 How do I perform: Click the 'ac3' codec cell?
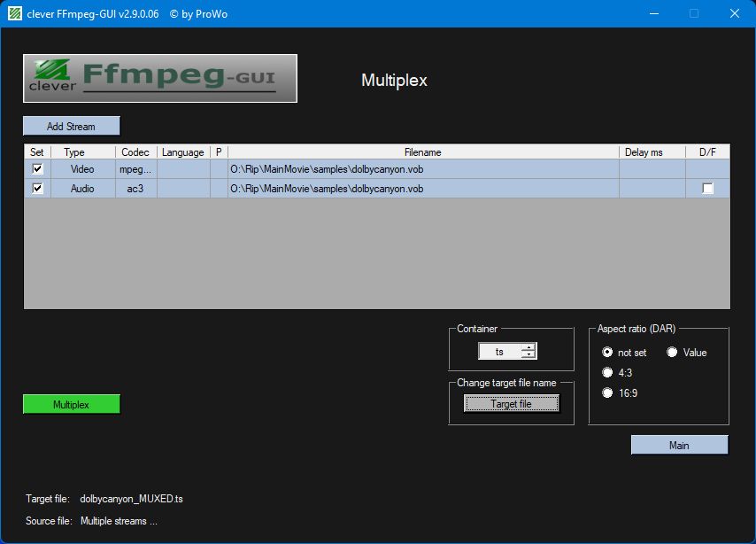pos(135,188)
